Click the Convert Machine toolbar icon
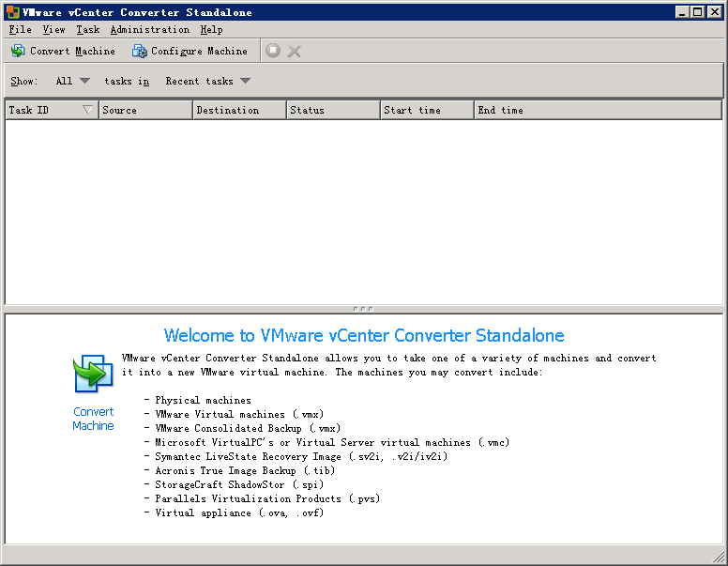This screenshot has width=728, height=566. (18, 51)
